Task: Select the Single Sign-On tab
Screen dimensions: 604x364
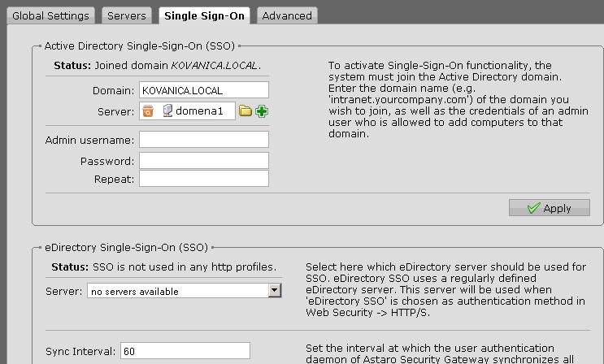Action: [x=204, y=15]
